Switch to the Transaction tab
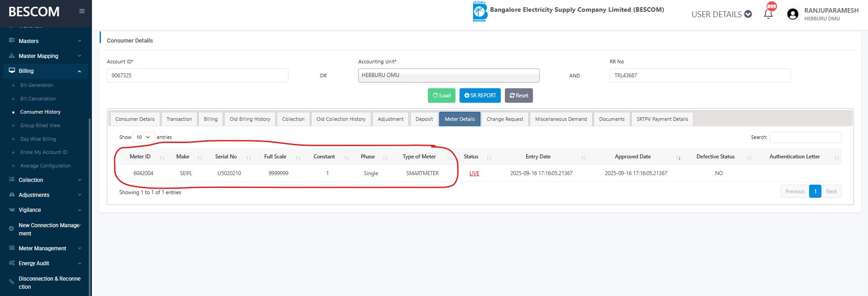The image size is (868, 296). 179,119
